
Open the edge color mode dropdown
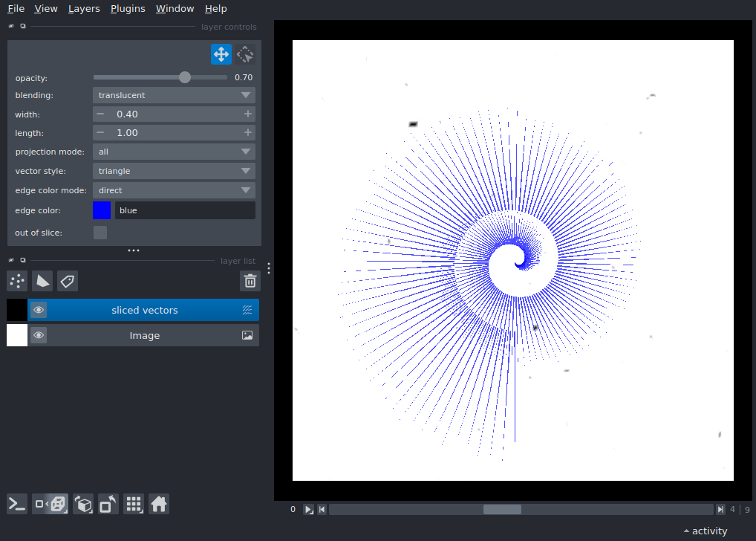pyautogui.click(x=174, y=190)
